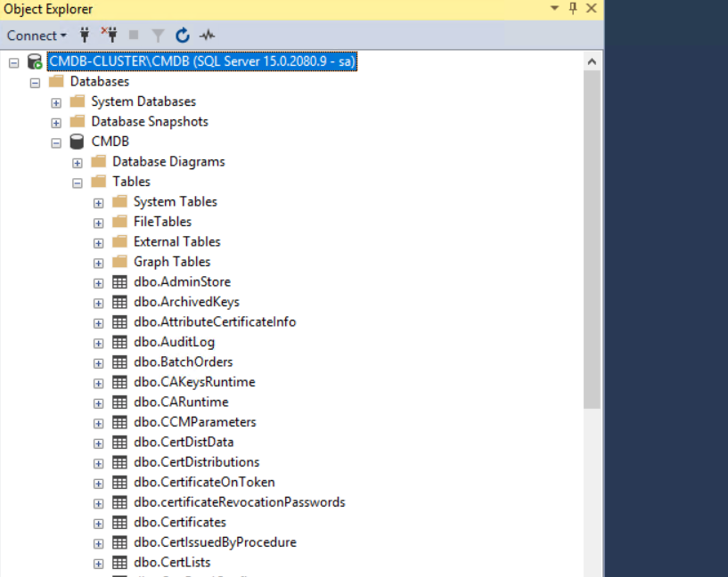The image size is (728, 577).
Task: Open the Connect dropdown menu
Action: [x=37, y=36]
